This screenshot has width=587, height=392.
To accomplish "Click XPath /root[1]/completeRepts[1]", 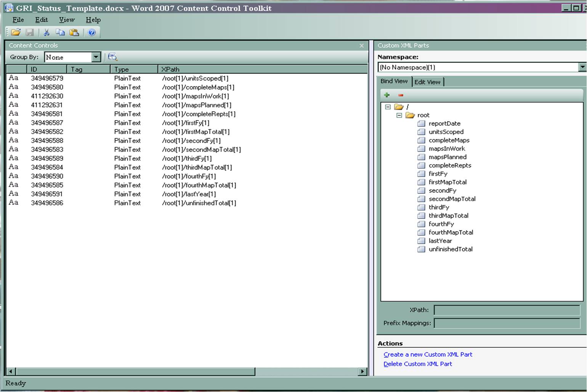I will (x=199, y=114).
